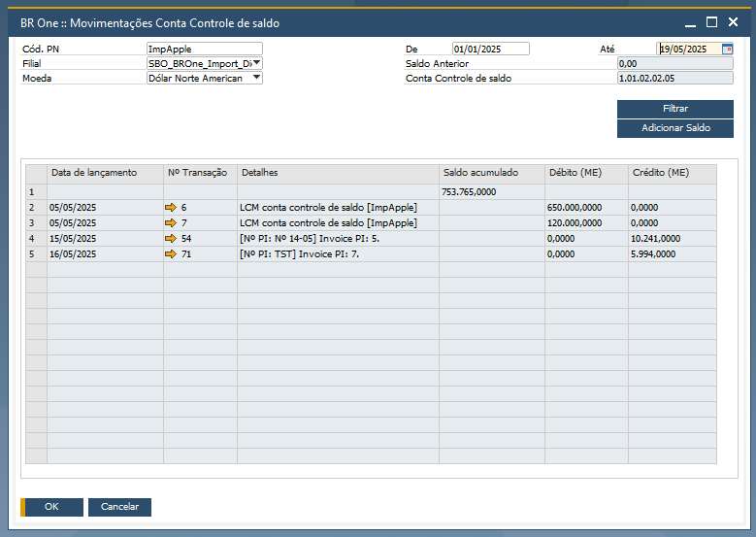The height and width of the screenshot is (537, 756).
Task: Confirm with the OK button
Action: [52, 507]
